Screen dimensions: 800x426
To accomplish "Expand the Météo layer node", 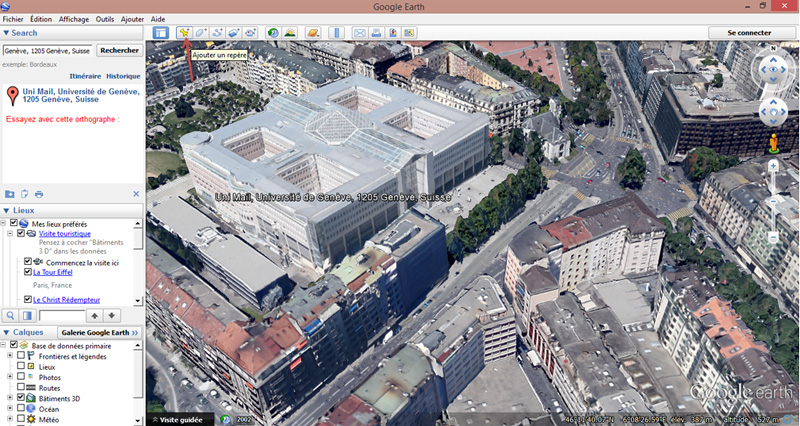I will 10,419.
